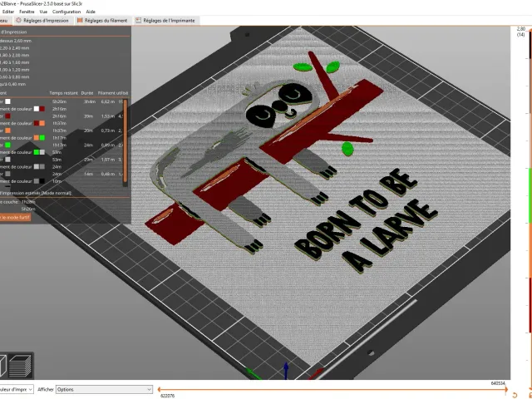Click the bright green swatch in 24m duration row

[7, 145]
